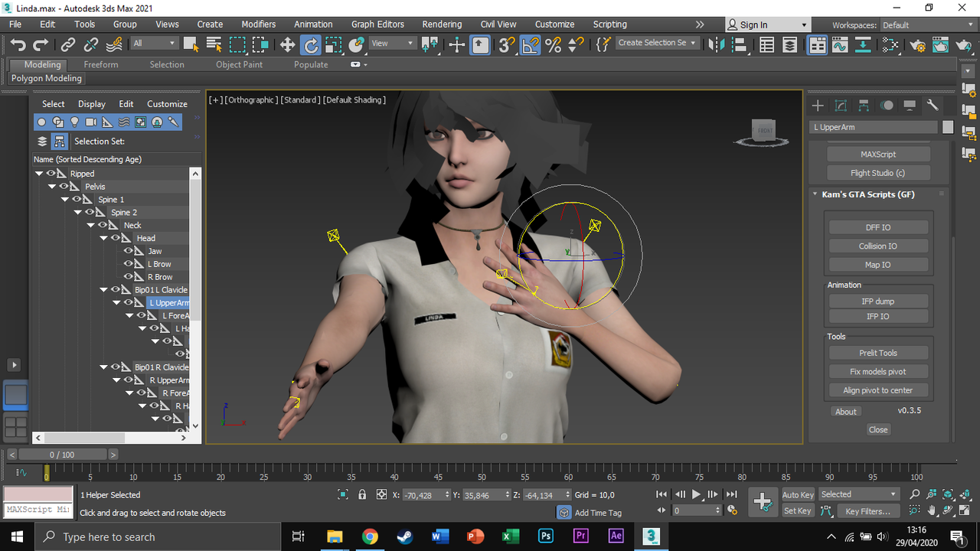This screenshot has width=980, height=551.
Task: Click the Redo arrow in main toolbar
Action: (41, 44)
